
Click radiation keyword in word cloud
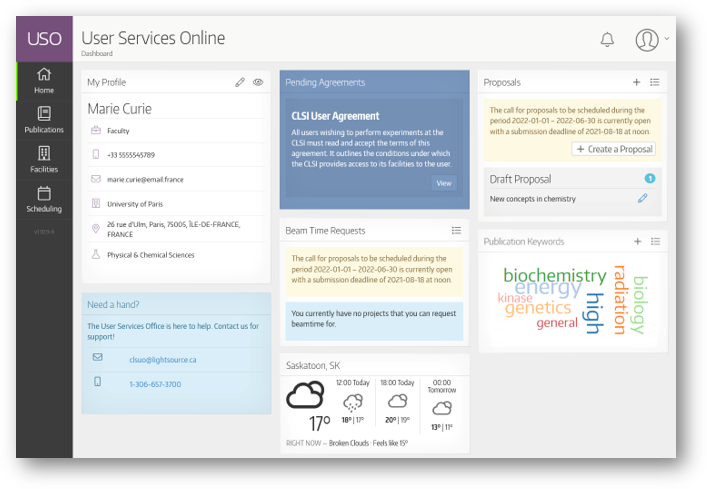[x=620, y=300]
